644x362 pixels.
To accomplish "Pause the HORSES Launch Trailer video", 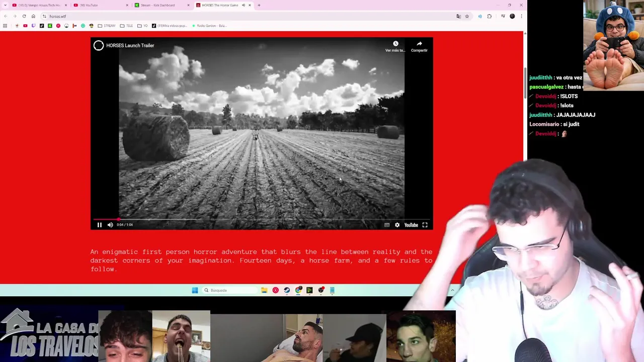I will click(99, 225).
